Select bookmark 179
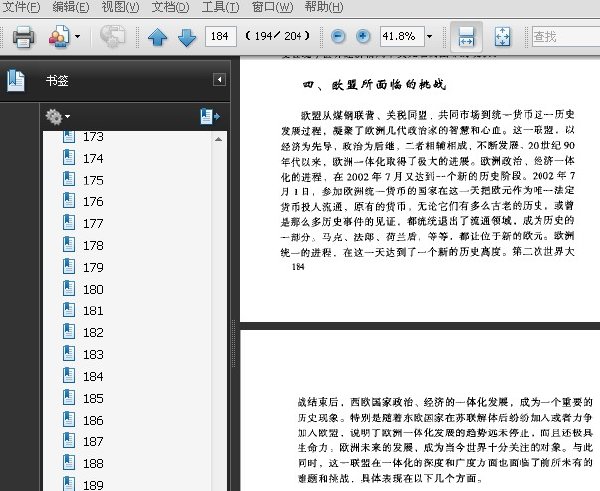 tap(83, 267)
